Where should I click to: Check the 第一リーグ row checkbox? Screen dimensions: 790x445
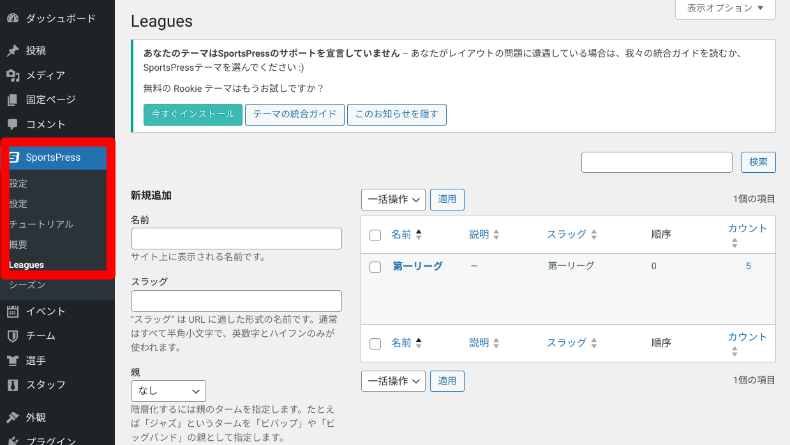pyautogui.click(x=375, y=267)
